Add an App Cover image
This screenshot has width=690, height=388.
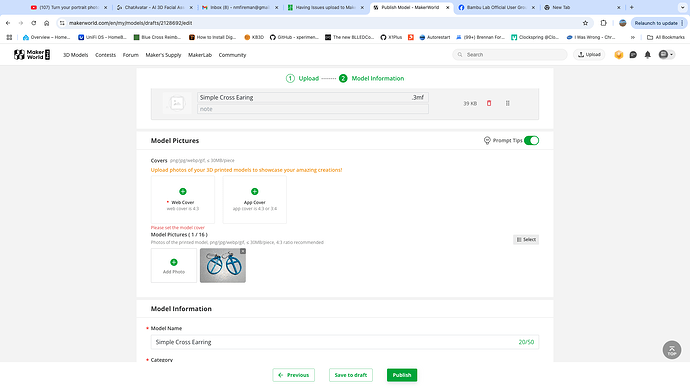(x=254, y=200)
